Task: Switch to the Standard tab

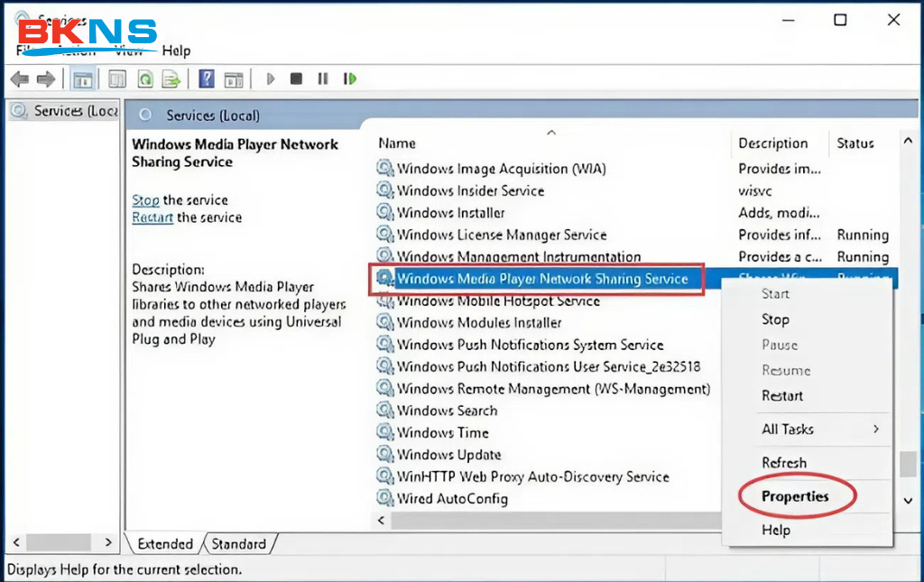Action: click(238, 544)
